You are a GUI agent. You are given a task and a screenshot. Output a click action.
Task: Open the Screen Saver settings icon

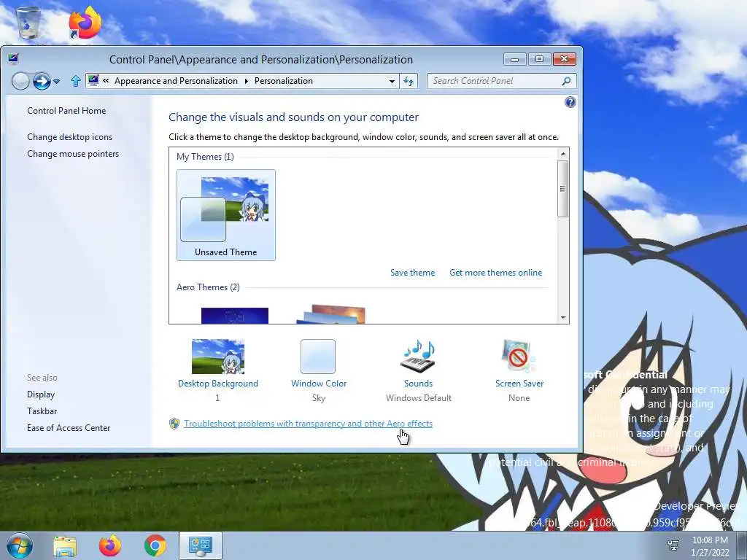coord(519,356)
